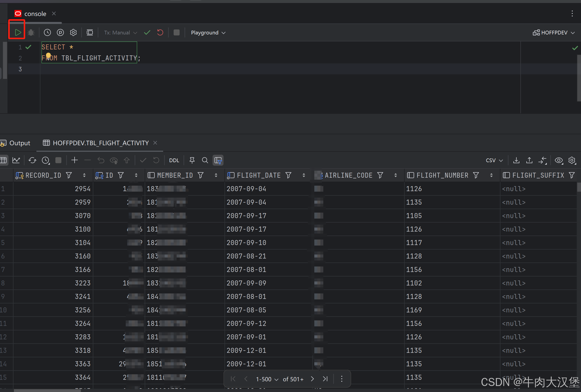Image resolution: width=581 pixels, height=392 pixels.
Task: Delete row with minus icon
Action: (88, 160)
